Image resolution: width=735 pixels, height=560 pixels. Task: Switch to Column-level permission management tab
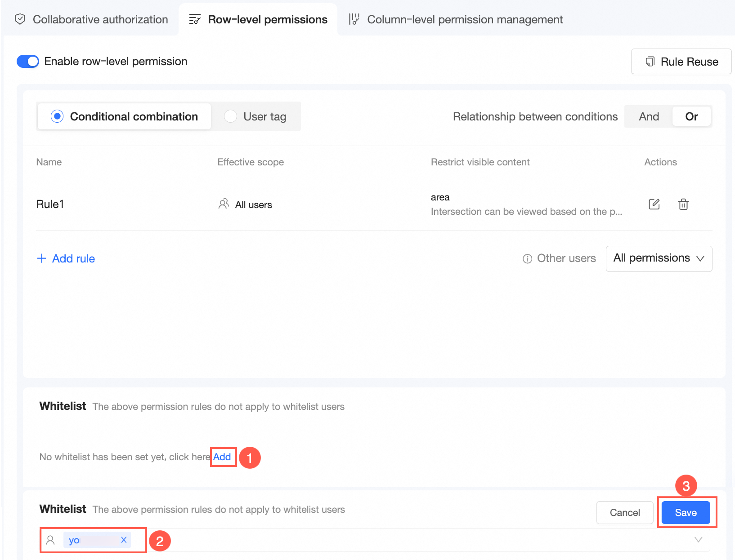(x=465, y=19)
